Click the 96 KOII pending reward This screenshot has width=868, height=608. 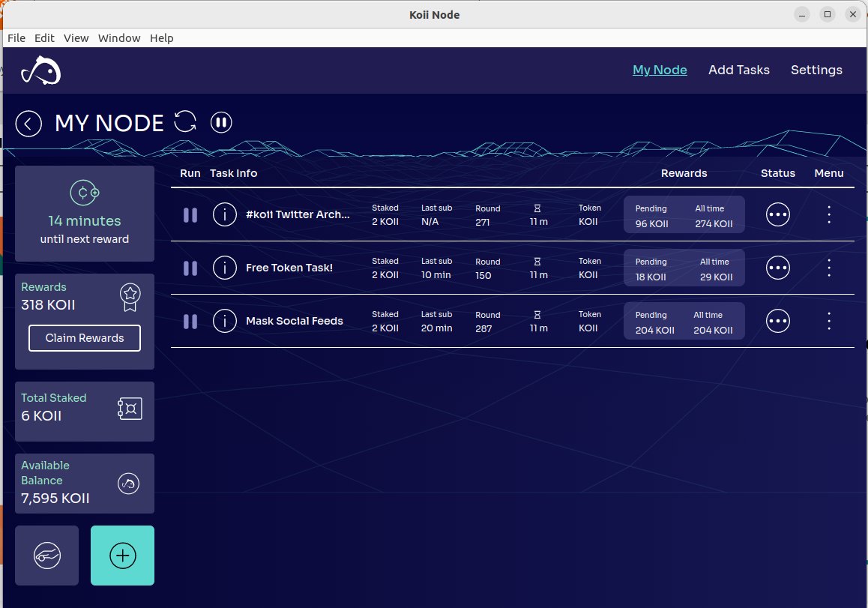pos(651,223)
